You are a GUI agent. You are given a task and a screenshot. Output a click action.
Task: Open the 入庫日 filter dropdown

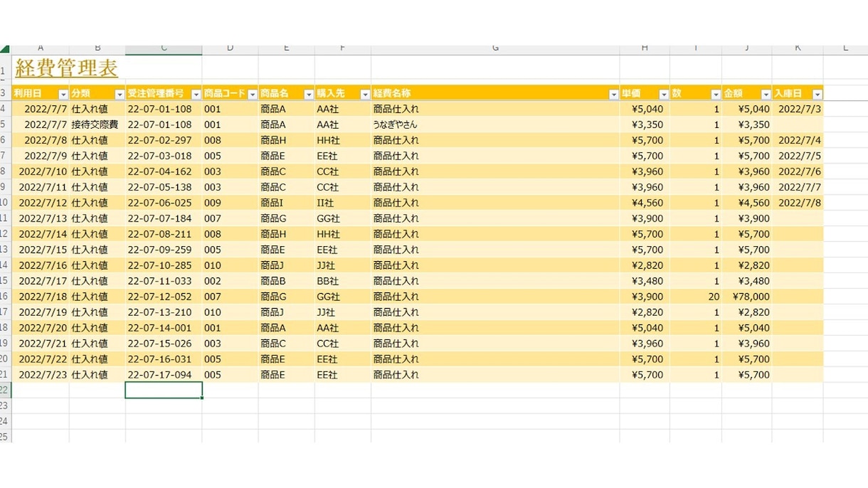pyautogui.click(x=817, y=95)
